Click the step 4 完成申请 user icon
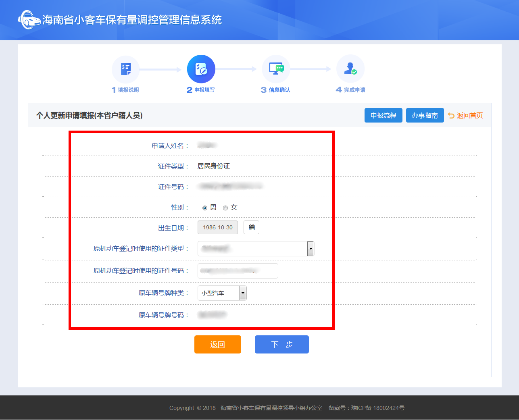Viewport: 519px width, 420px height. [350, 69]
